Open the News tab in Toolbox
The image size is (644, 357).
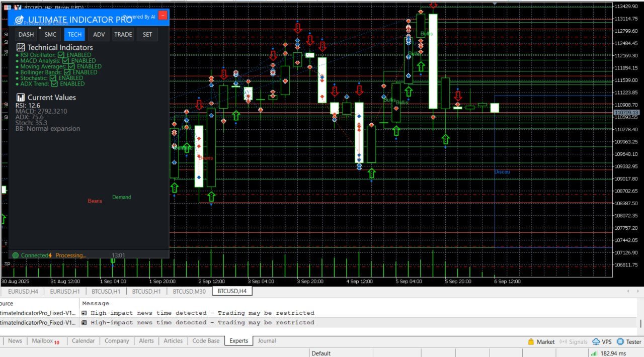[15, 341]
